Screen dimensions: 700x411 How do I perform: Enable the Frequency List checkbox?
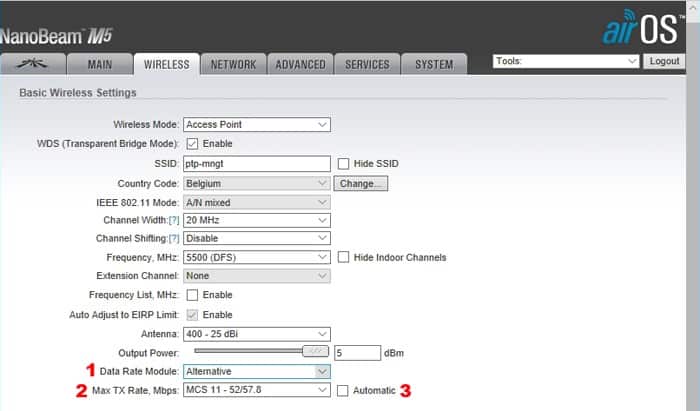192,295
